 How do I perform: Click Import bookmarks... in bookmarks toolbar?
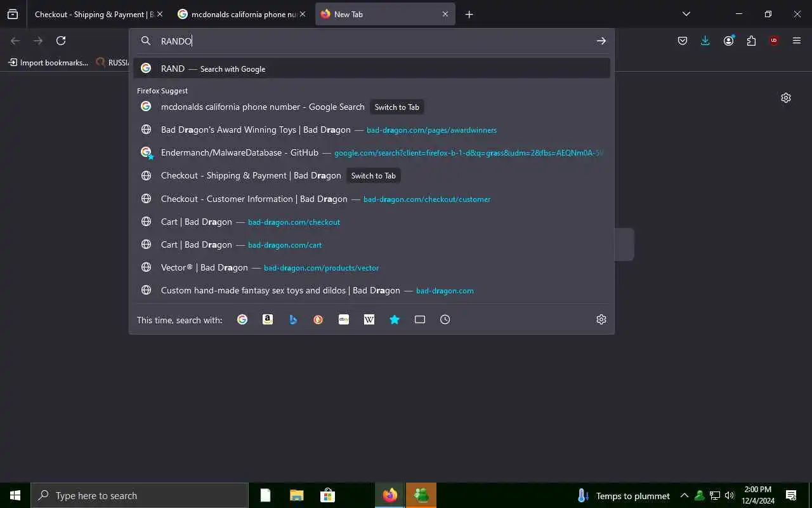pos(48,62)
